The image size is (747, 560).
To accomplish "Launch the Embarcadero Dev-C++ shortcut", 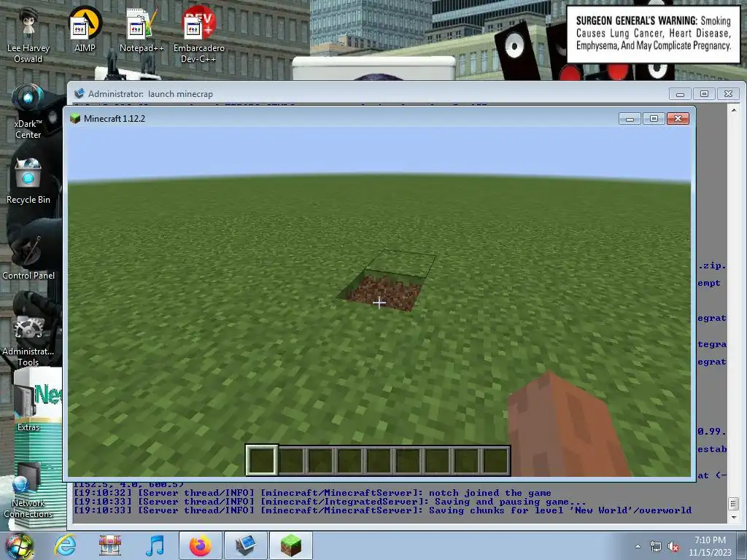I will point(198,35).
